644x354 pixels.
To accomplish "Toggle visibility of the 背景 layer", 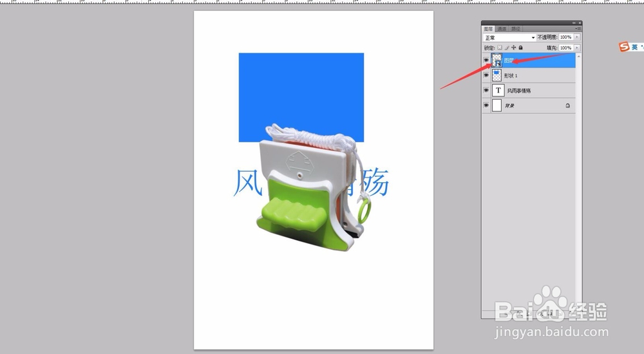I will 486,106.
